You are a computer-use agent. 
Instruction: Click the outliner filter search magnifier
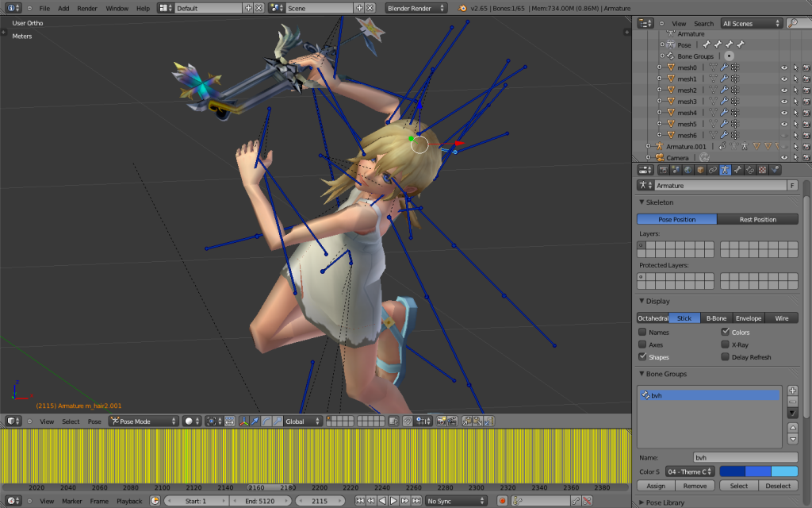[x=792, y=23]
